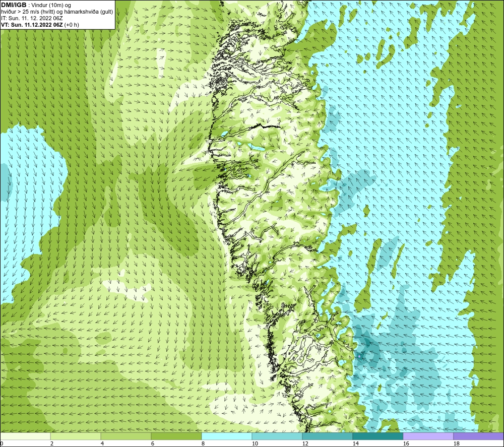Click the 6-8 m/s dark green legend swatch
Image resolution: width=504 pixels, height=447 pixels.
click(176, 436)
